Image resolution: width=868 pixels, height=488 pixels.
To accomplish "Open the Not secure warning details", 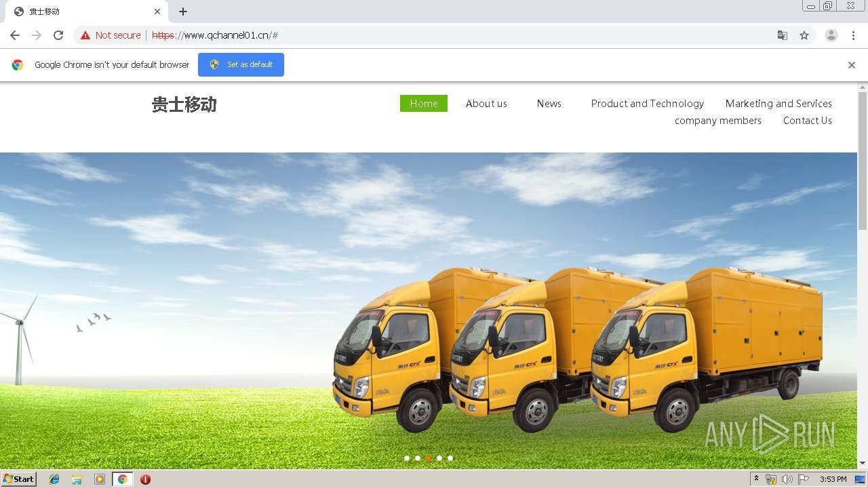I will 111,35.
